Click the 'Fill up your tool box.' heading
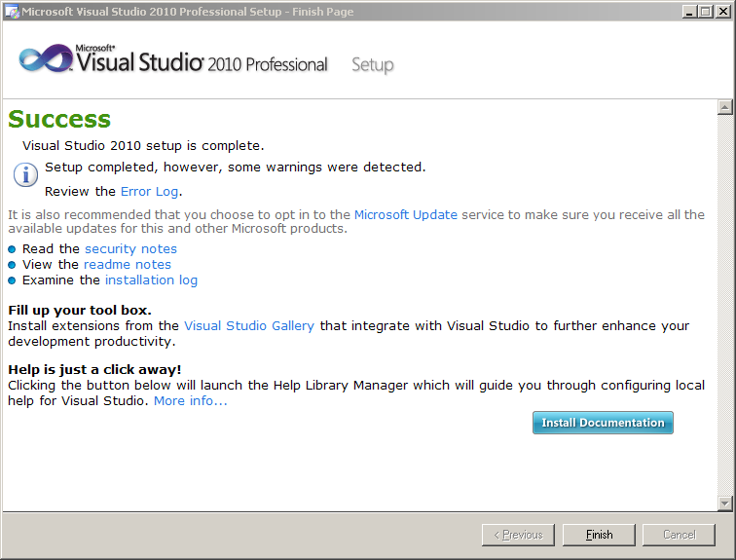The height and width of the screenshot is (560, 736). (x=80, y=311)
